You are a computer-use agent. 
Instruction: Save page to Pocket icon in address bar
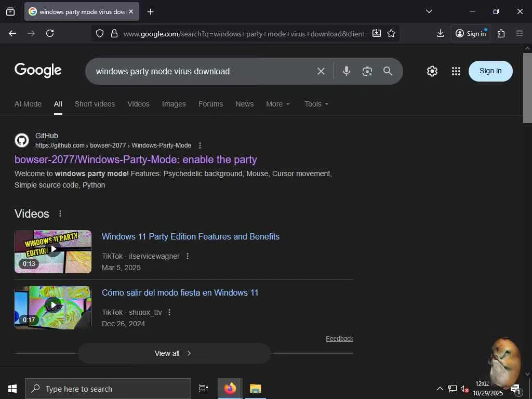(377, 33)
